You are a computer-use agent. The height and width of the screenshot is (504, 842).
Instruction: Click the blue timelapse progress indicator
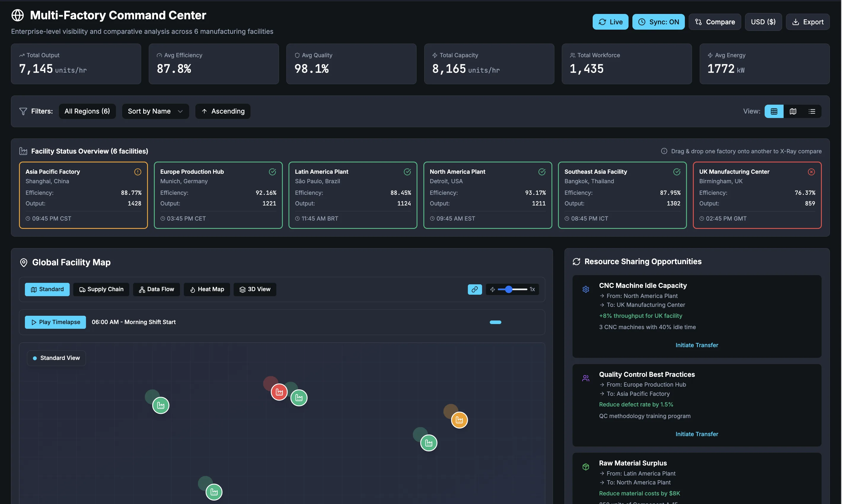coord(495,322)
